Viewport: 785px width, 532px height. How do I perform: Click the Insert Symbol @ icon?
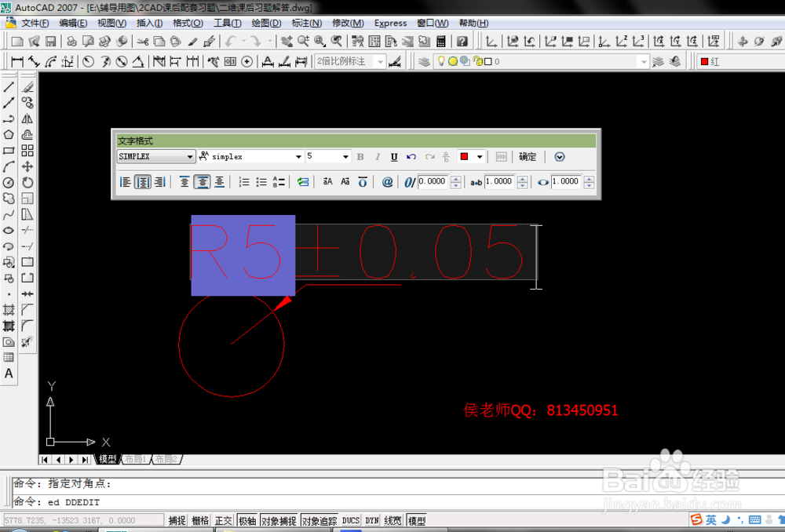[387, 182]
